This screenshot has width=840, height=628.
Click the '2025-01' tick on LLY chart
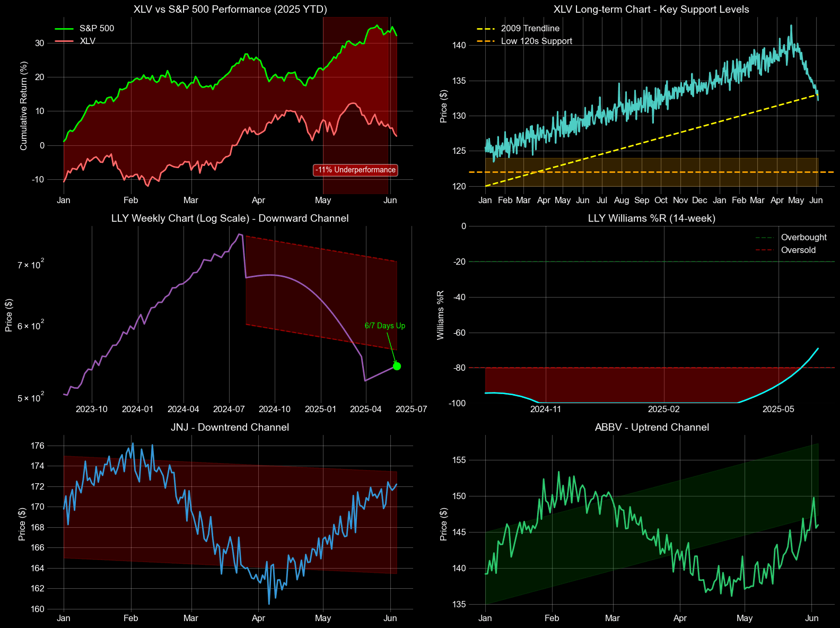(321, 409)
